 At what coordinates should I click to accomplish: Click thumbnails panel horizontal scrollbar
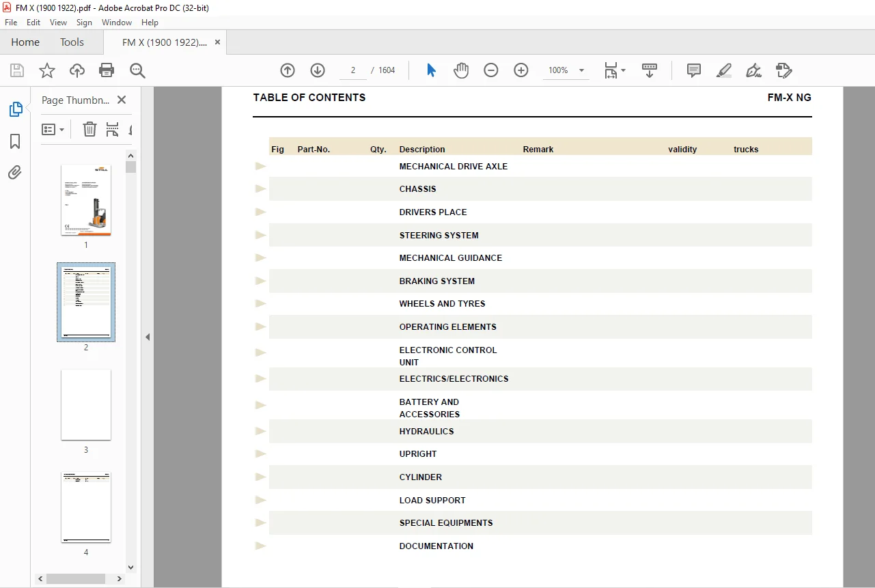[76, 578]
